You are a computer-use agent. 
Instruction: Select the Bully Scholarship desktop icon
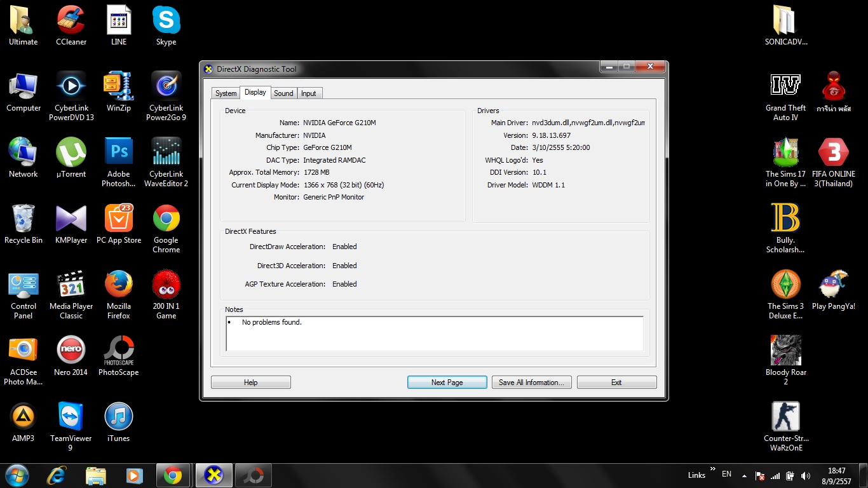[x=786, y=229]
